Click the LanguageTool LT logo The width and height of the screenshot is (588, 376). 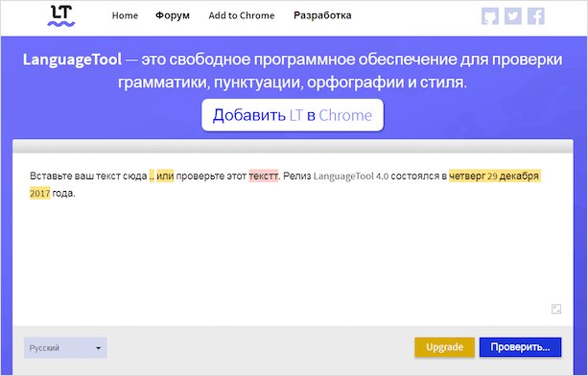tap(61, 15)
